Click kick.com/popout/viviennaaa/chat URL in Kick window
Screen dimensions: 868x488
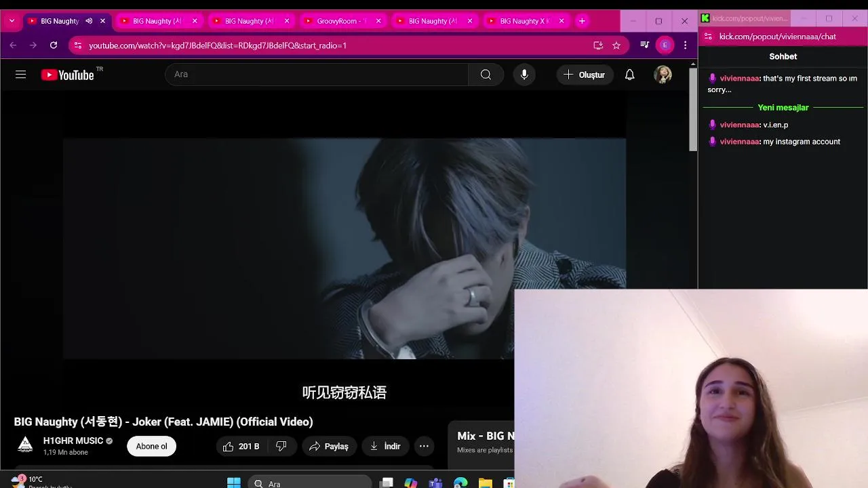pos(778,37)
